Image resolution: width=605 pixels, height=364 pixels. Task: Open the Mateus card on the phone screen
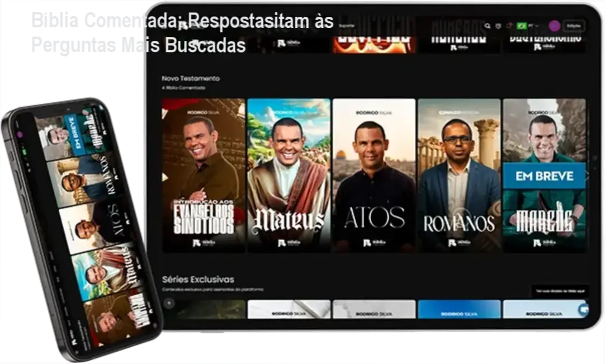108,271
